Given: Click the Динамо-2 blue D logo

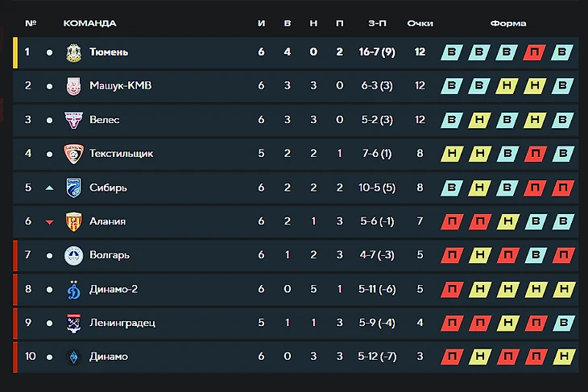Looking at the screenshot, I should [73, 289].
